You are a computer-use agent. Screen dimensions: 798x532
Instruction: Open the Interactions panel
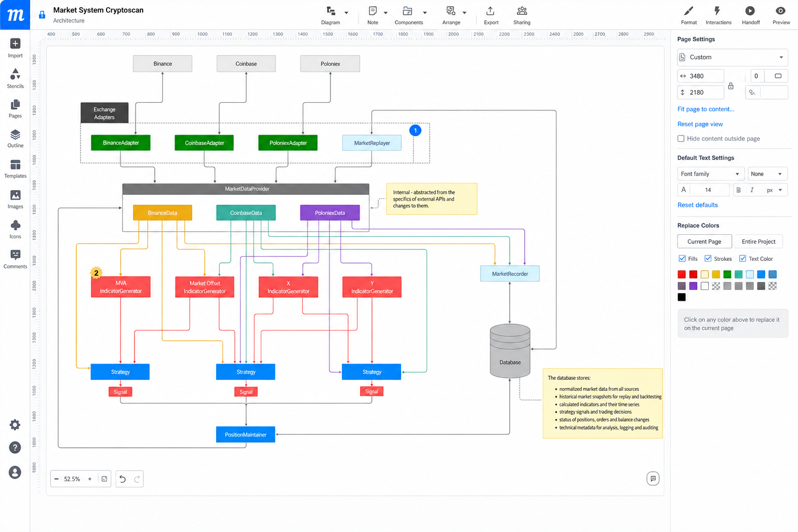pos(719,15)
